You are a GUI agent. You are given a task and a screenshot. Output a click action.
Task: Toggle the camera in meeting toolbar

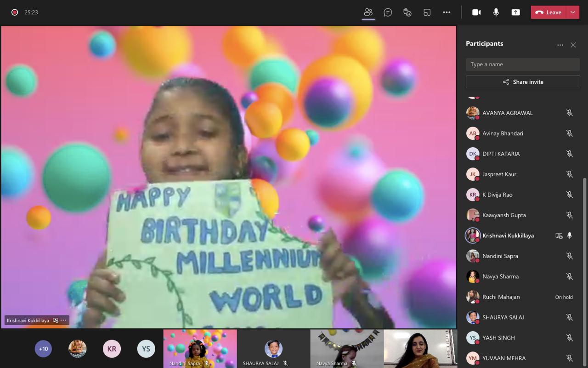pyautogui.click(x=476, y=12)
